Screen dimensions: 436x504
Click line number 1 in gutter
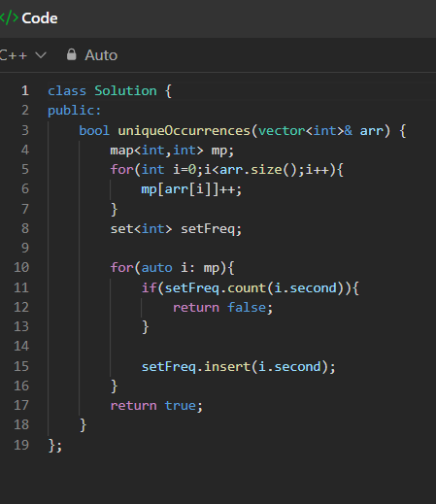point(25,91)
